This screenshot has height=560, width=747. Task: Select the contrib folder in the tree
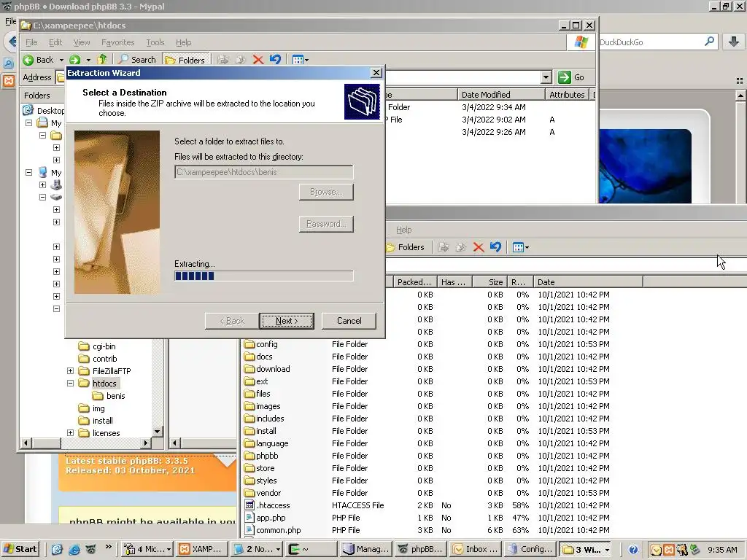104,359
